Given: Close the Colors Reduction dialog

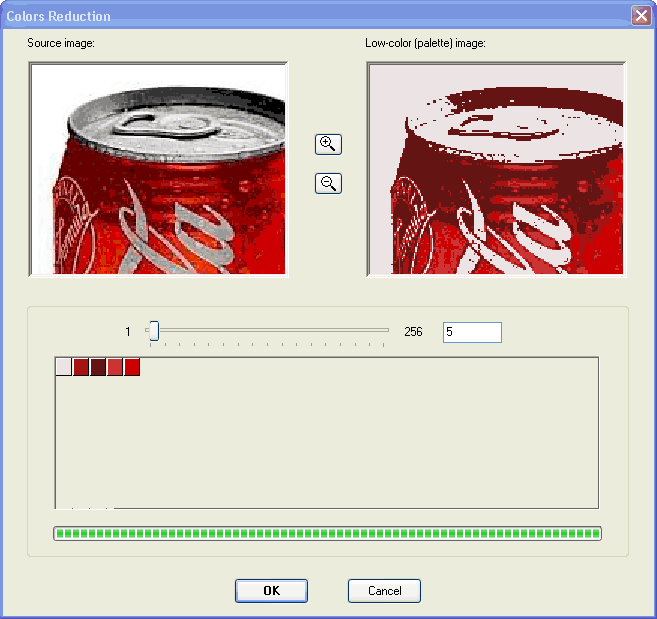Looking at the screenshot, I should tap(640, 16).
